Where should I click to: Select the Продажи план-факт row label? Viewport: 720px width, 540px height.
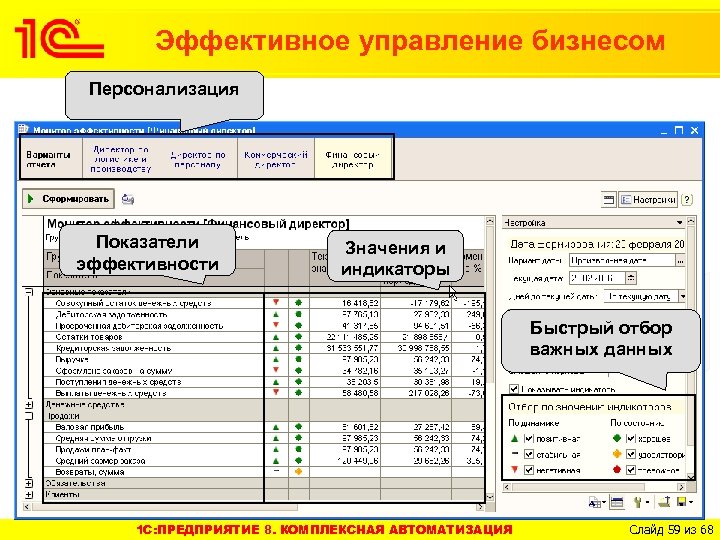pos(93,450)
